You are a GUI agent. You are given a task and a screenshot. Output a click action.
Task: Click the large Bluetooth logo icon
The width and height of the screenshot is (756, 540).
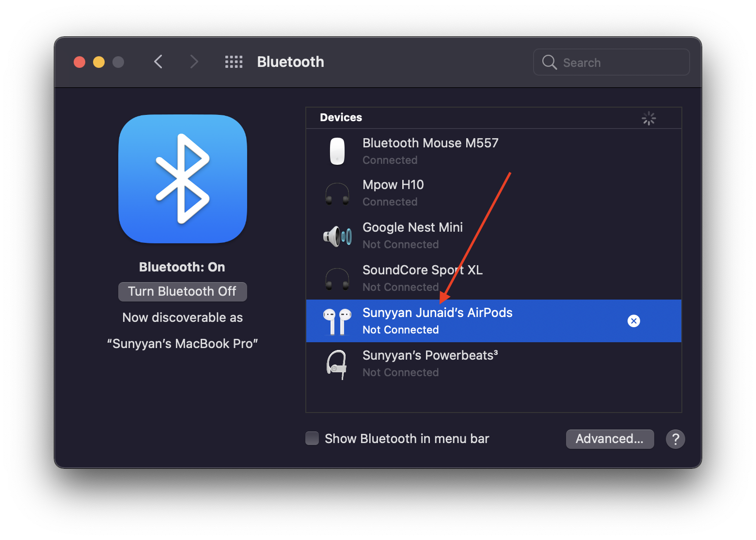183,179
